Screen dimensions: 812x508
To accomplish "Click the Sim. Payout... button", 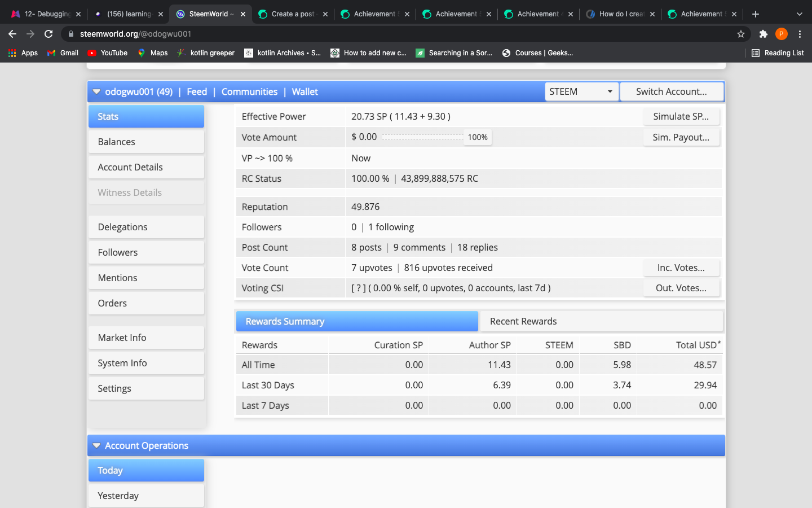I will 681,137.
